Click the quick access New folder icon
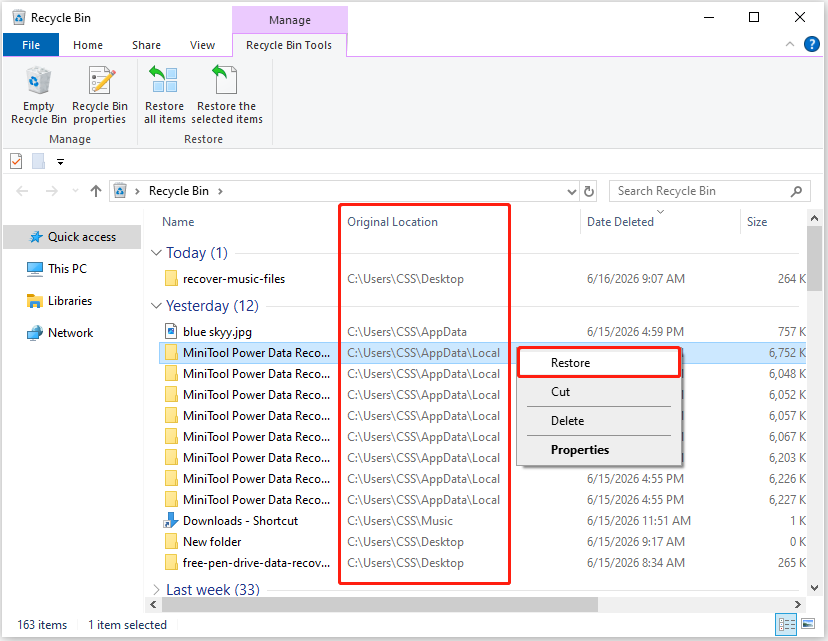Viewport: 828px width, 641px height. click(x=38, y=161)
